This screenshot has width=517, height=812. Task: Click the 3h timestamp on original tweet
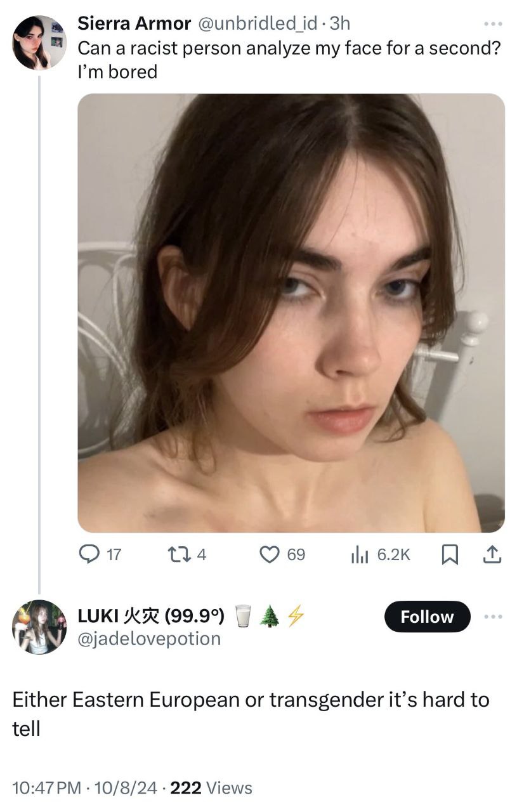(340, 23)
